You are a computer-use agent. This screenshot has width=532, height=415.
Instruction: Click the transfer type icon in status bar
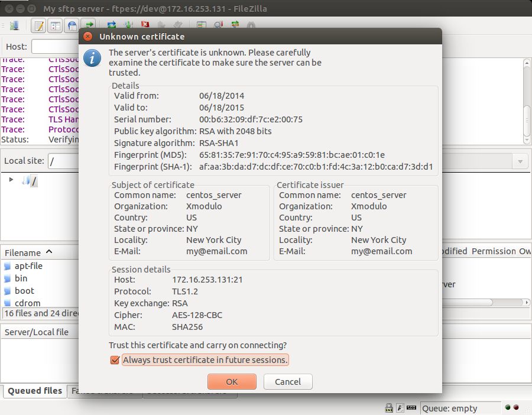[x=400, y=407]
